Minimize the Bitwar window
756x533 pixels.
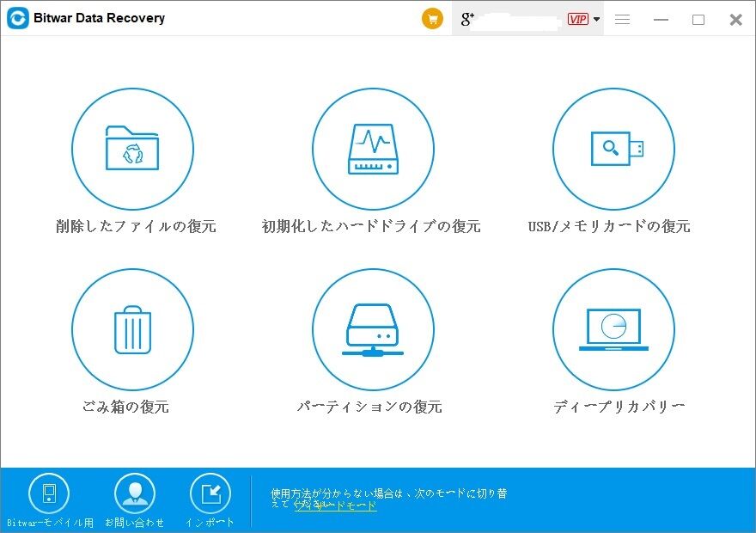[661, 18]
